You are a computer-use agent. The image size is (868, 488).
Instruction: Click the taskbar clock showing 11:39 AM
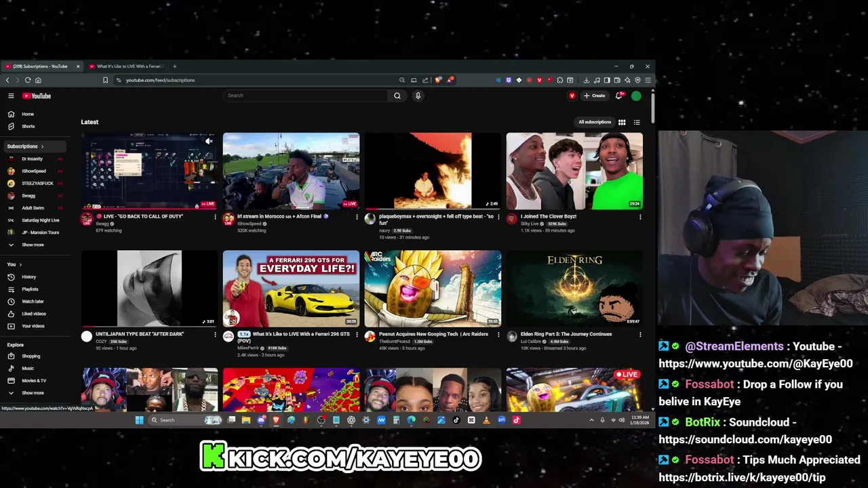[x=640, y=420]
